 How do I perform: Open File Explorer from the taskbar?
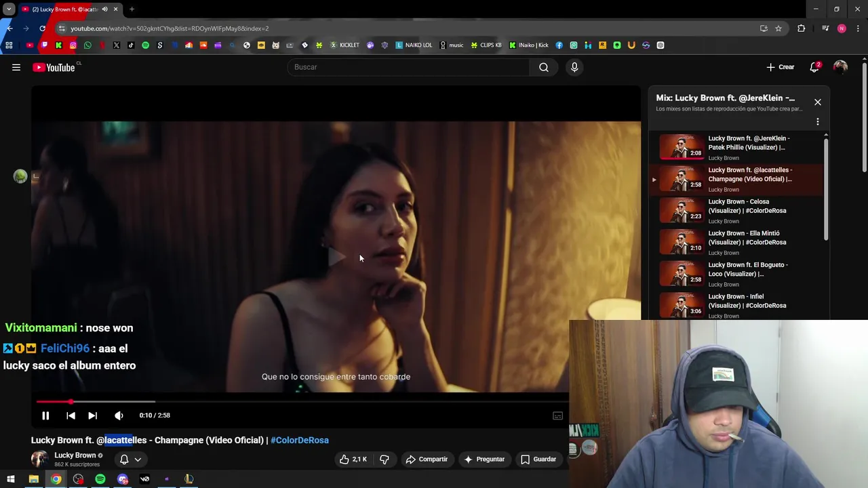tap(33, 479)
